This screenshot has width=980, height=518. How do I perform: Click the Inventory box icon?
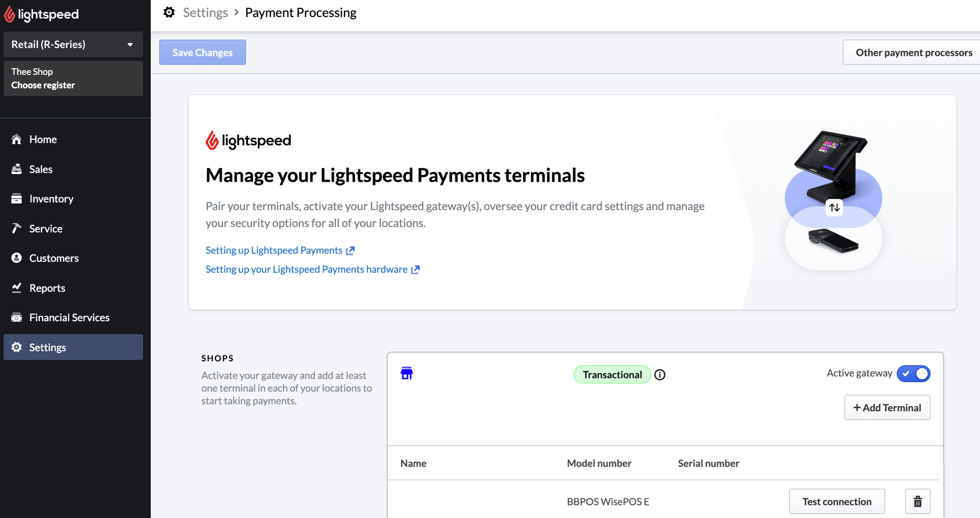click(x=17, y=198)
